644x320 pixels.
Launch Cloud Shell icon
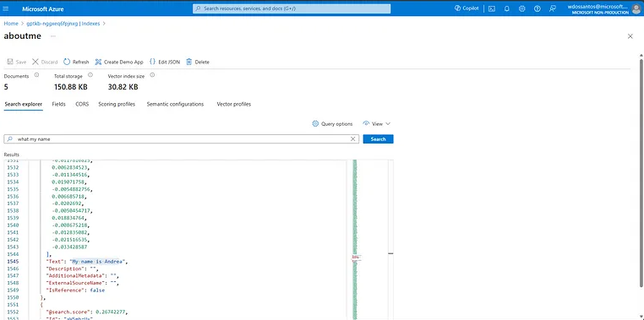(x=492, y=8)
